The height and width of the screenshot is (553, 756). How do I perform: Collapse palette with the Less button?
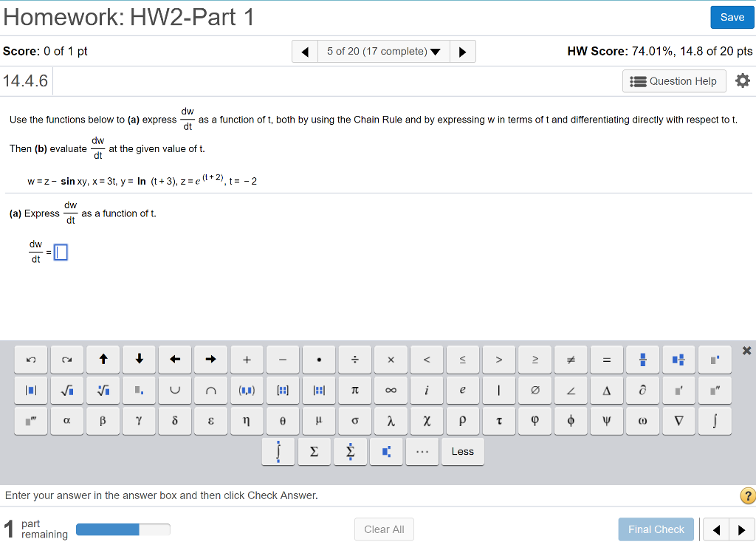463,451
